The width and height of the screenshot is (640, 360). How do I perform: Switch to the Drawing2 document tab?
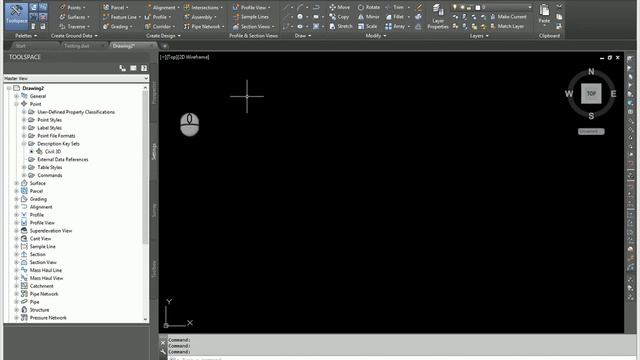pos(124,46)
